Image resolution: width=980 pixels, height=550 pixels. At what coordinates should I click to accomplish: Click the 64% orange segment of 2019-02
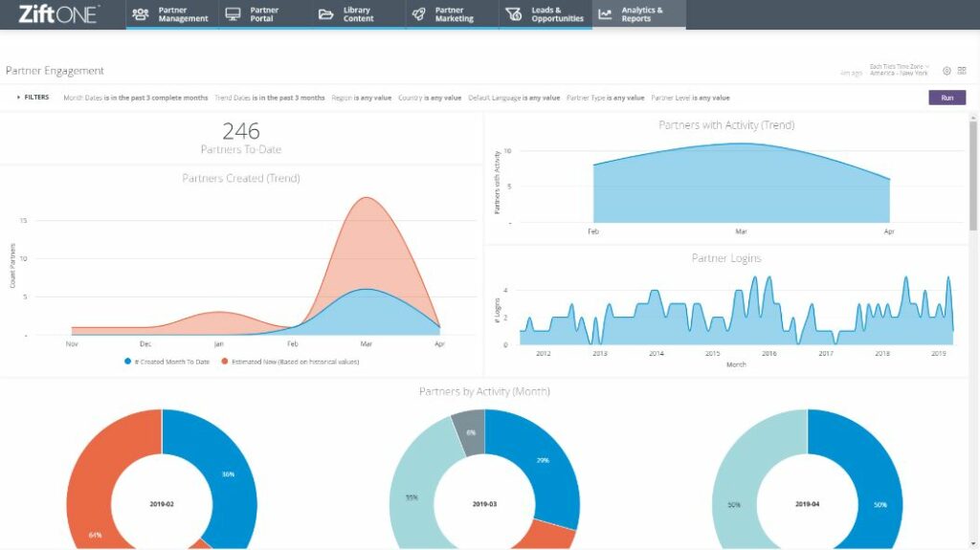pyautogui.click(x=93, y=500)
